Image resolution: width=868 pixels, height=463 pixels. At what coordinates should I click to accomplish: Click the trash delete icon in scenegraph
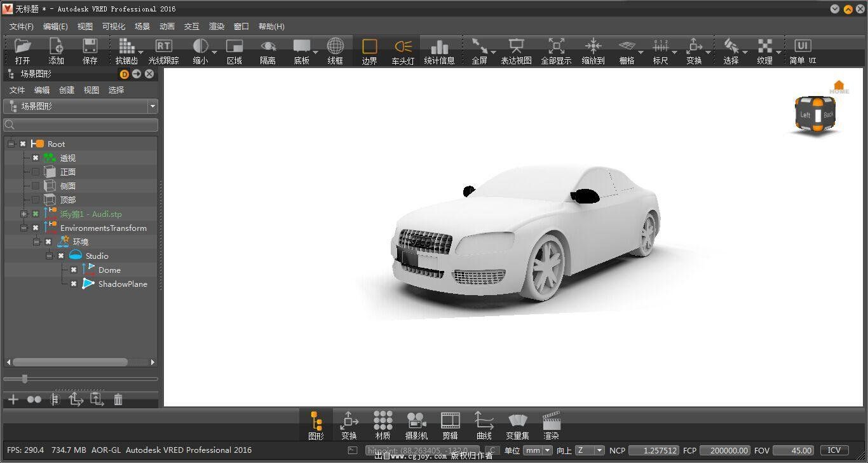[x=118, y=399]
